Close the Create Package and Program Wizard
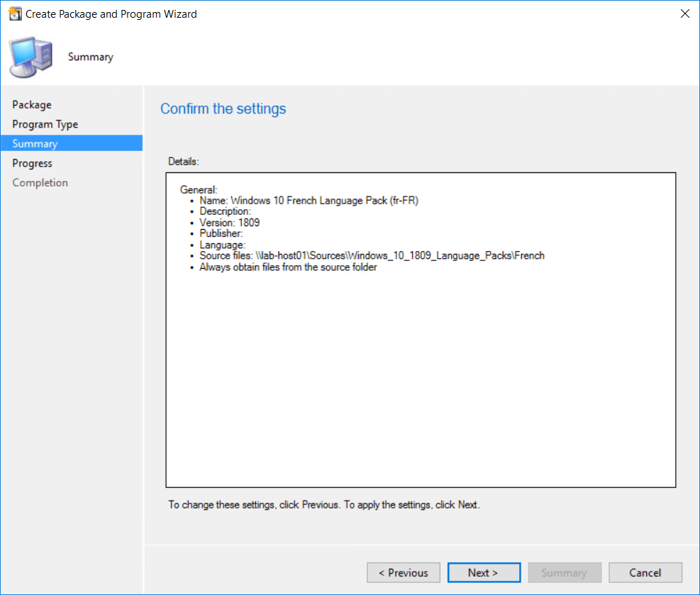The height and width of the screenshot is (595, 700). coord(684,14)
